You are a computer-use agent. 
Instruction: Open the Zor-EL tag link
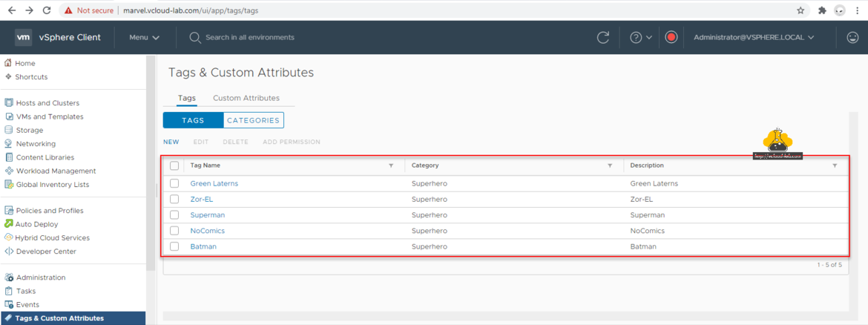coord(202,200)
